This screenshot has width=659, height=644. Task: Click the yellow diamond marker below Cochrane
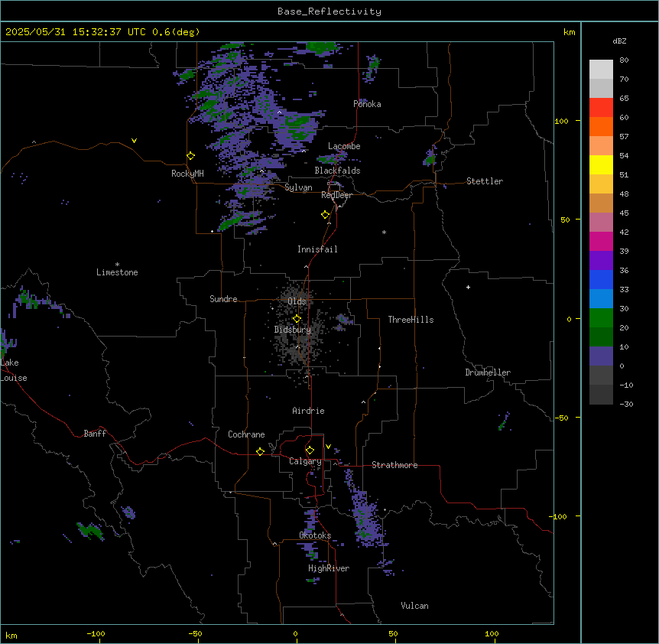260,451
